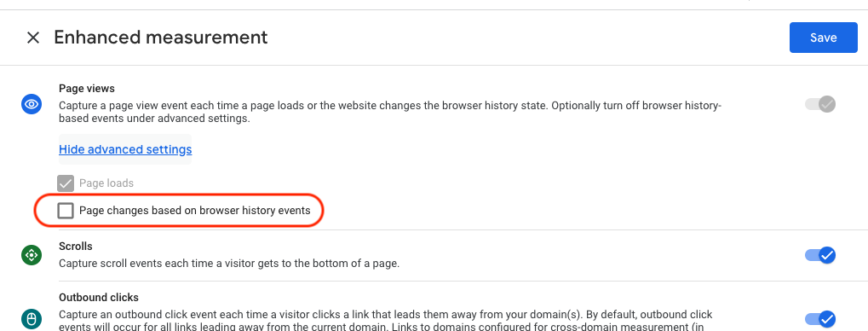Disable the Scrolls toggle switch

tap(820, 255)
